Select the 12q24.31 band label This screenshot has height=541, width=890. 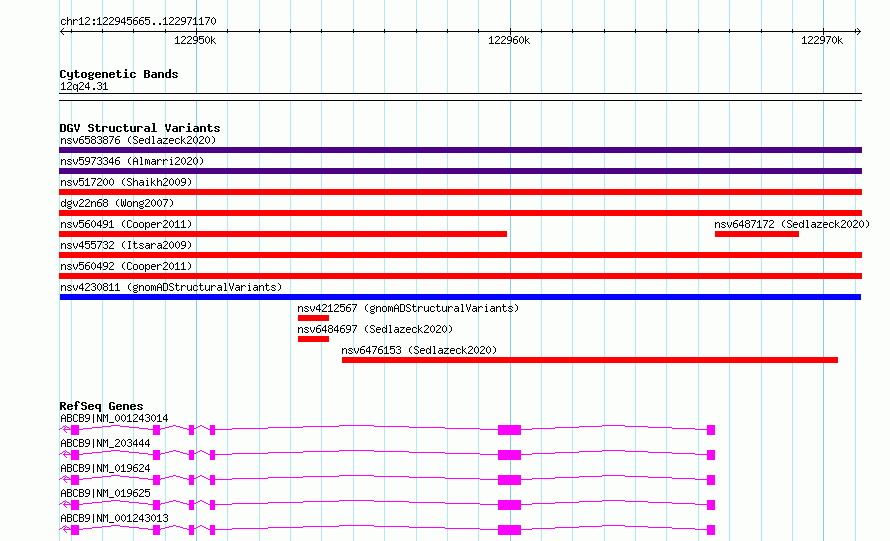pos(84,86)
